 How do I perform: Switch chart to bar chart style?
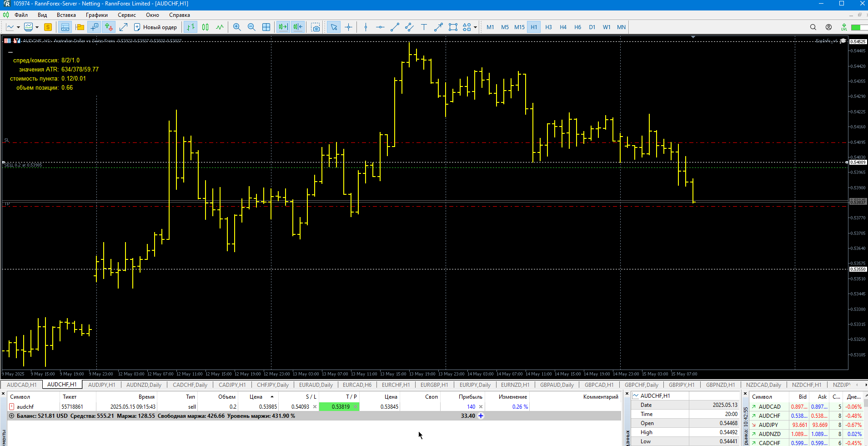[x=191, y=27]
